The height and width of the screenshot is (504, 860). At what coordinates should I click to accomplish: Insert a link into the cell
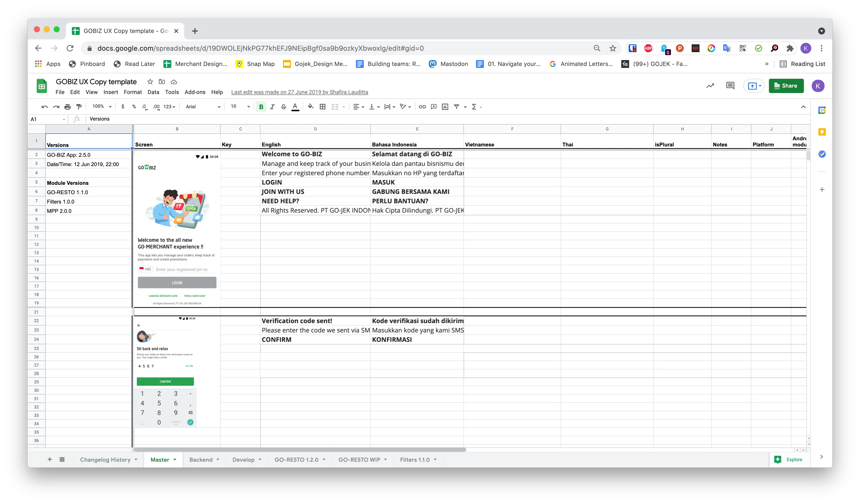422,107
